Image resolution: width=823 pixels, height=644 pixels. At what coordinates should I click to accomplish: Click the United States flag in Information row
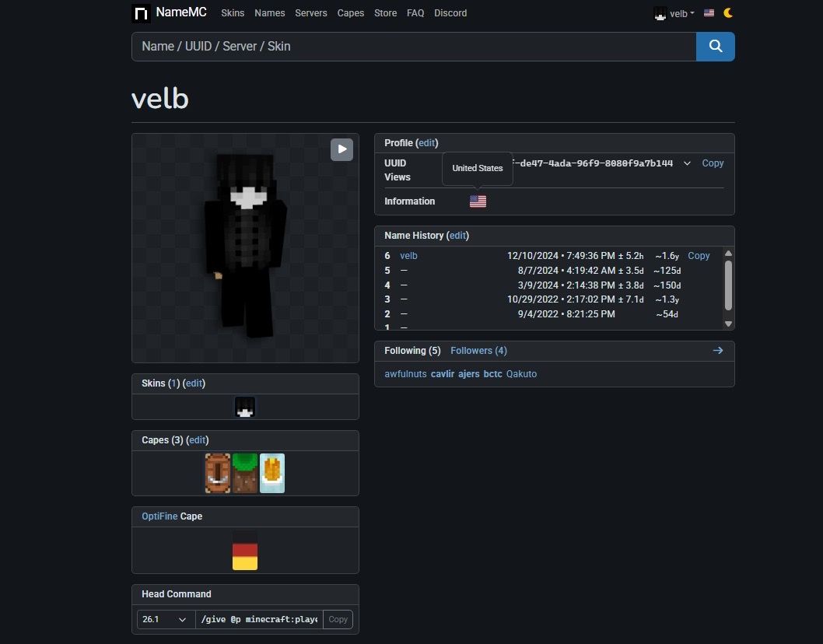click(478, 201)
